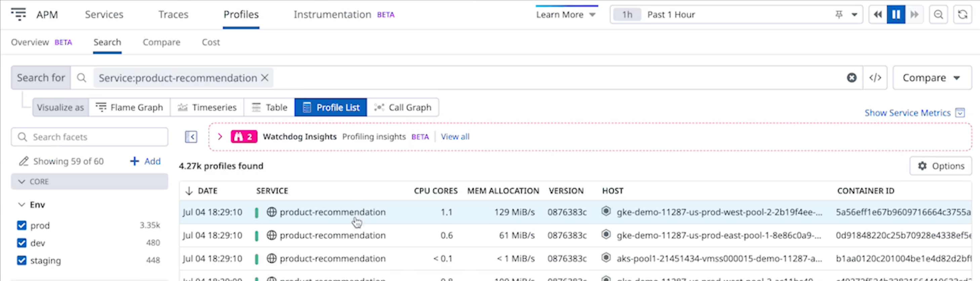Click the pencil icon next to Showing 59 of 60
Image resolution: width=980 pixels, height=281 pixels.
tap(24, 161)
